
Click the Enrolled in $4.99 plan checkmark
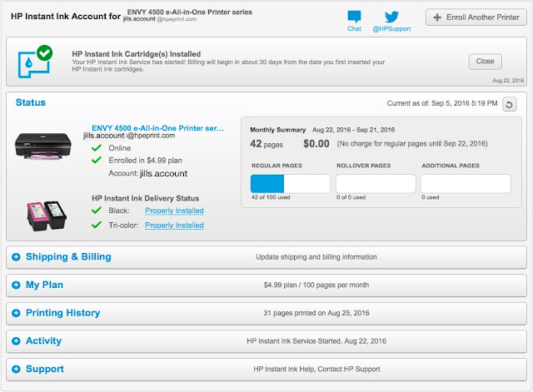pyautogui.click(x=97, y=160)
